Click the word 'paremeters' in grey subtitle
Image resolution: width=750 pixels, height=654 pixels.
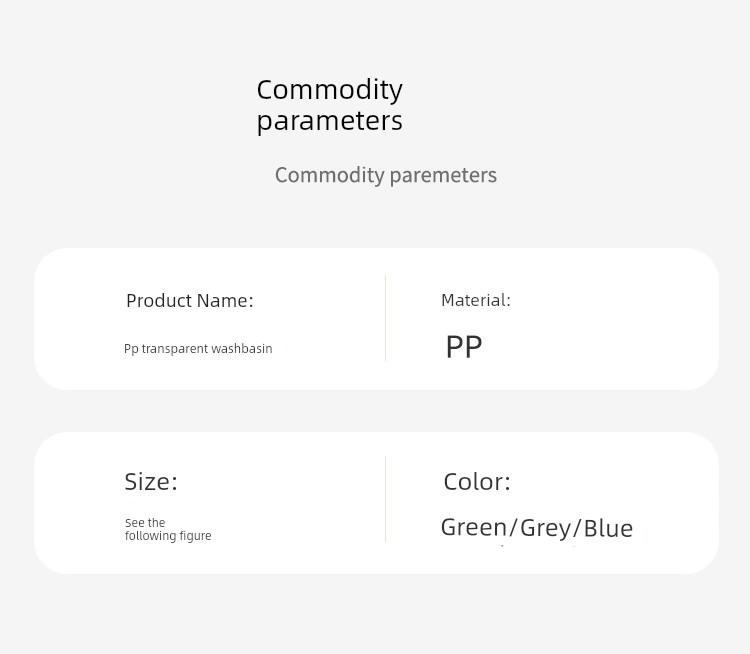[x=443, y=176]
